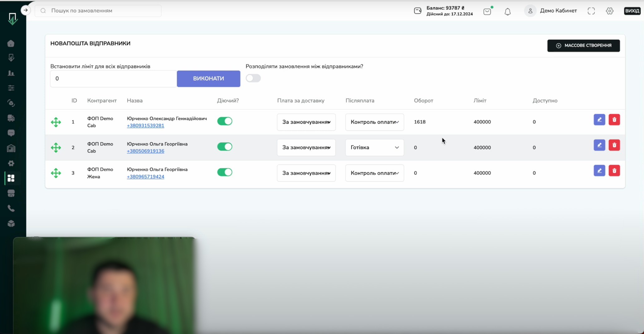Focus the order search field
This screenshot has height=334, width=644.
pyautogui.click(x=98, y=11)
